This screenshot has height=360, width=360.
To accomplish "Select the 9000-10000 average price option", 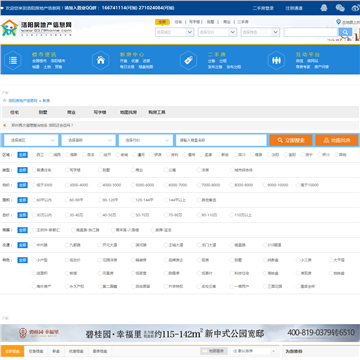I will click(x=275, y=185).
